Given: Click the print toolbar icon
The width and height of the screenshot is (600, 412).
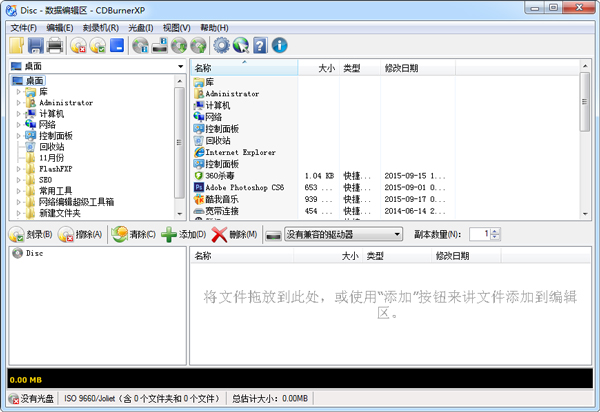Looking at the screenshot, I should 55,46.
